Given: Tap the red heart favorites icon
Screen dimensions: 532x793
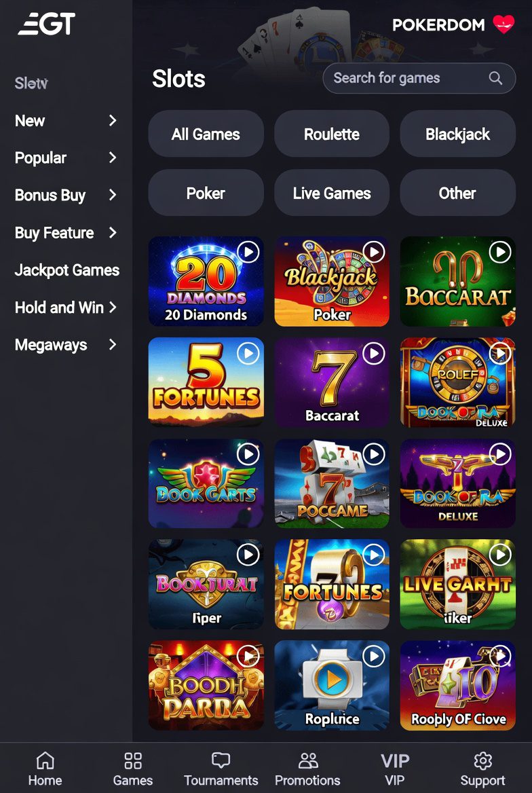Looking at the screenshot, I should coord(503,24).
